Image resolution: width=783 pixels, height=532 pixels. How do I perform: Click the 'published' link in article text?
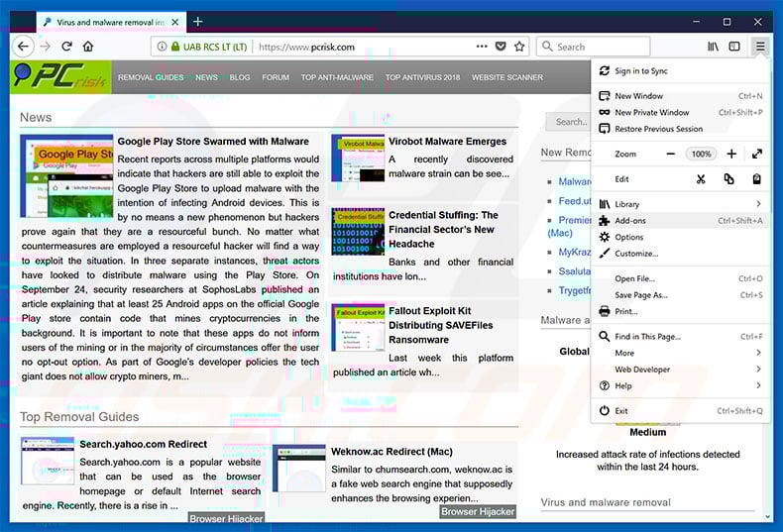point(282,289)
